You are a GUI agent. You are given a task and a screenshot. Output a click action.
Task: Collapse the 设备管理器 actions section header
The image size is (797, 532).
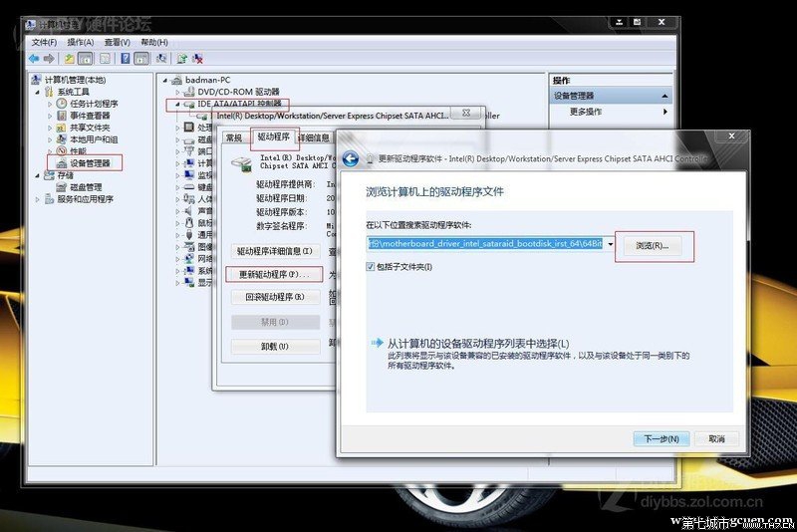pyautogui.click(x=612, y=96)
